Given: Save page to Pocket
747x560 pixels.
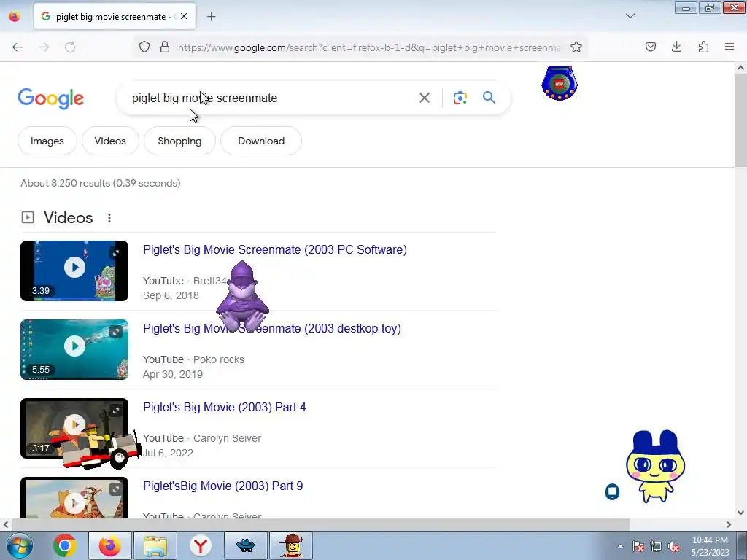Looking at the screenshot, I should (x=651, y=47).
